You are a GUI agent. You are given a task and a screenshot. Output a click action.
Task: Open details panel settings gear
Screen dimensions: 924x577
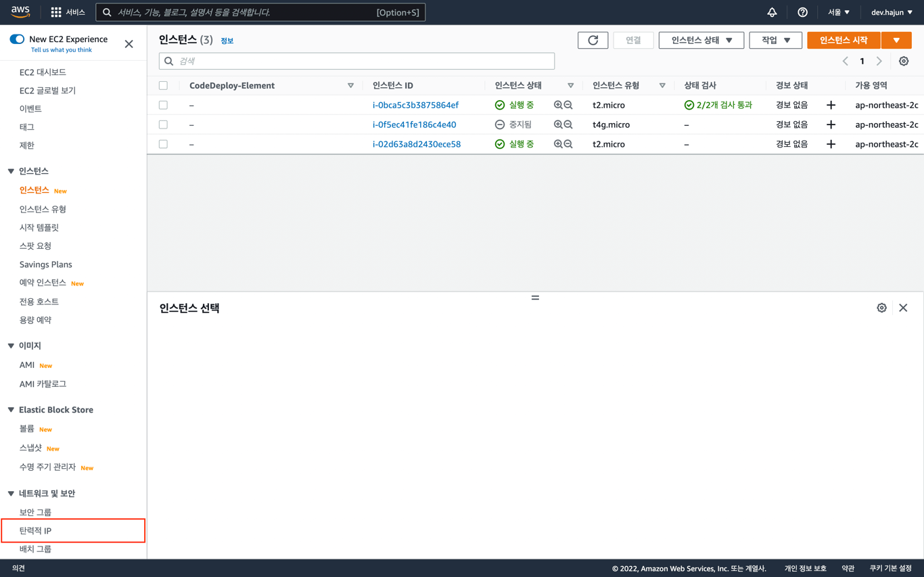click(x=881, y=308)
